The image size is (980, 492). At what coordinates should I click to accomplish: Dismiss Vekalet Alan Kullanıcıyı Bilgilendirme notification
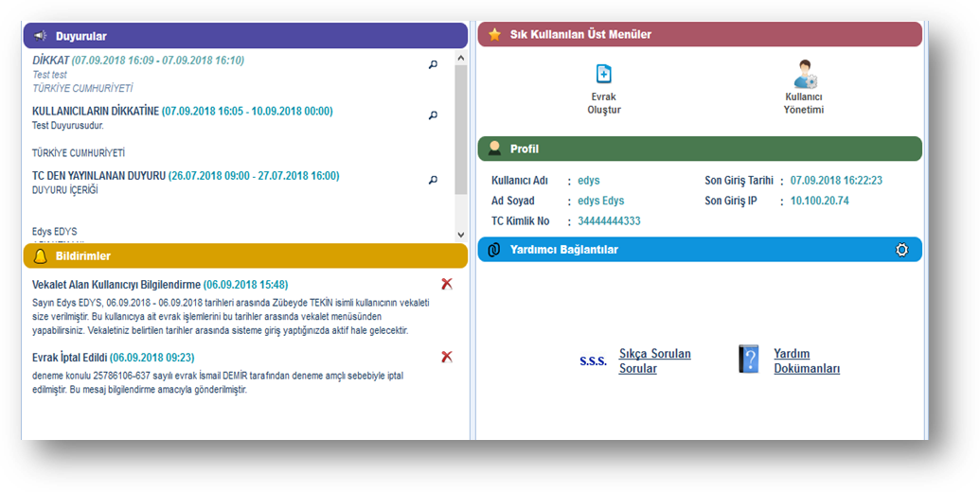click(x=447, y=284)
